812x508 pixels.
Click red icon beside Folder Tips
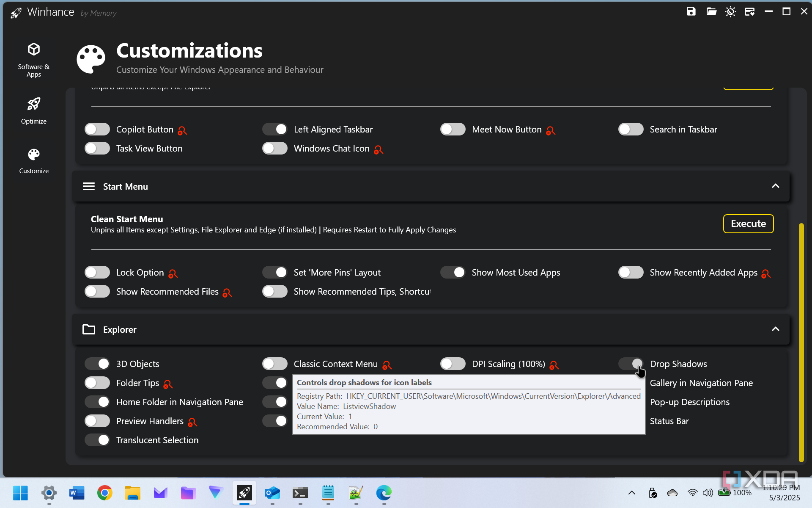pos(168,384)
